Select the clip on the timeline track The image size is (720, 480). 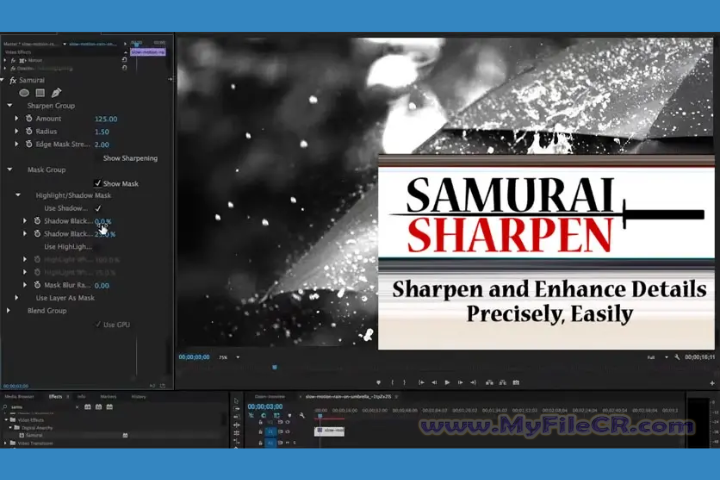[x=332, y=430]
